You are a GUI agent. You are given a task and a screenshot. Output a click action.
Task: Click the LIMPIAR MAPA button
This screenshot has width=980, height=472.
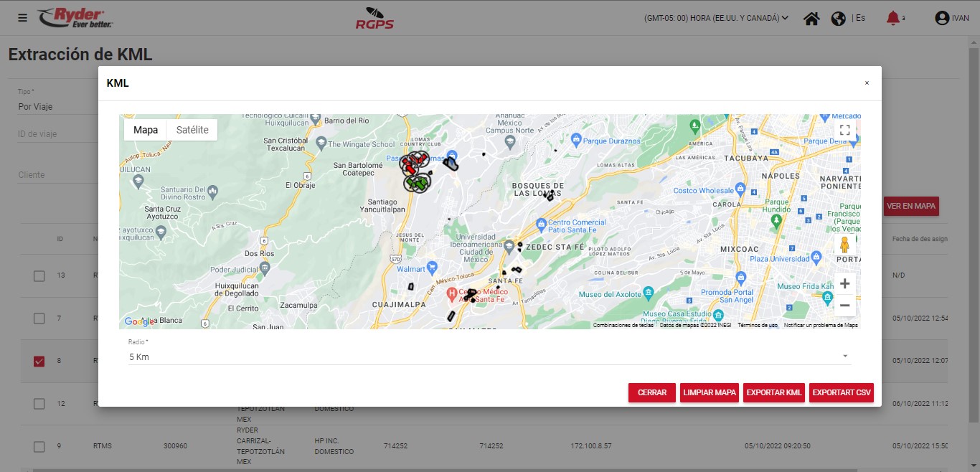709,392
